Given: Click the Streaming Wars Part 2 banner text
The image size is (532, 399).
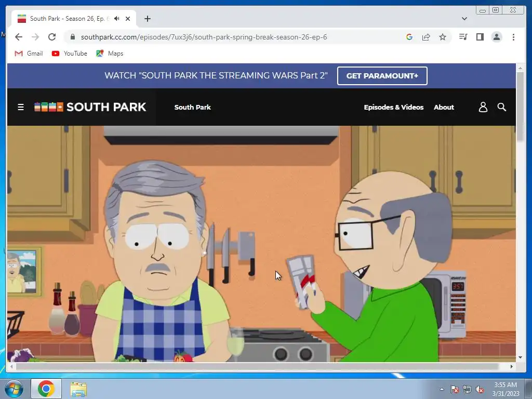Looking at the screenshot, I should (216, 75).
